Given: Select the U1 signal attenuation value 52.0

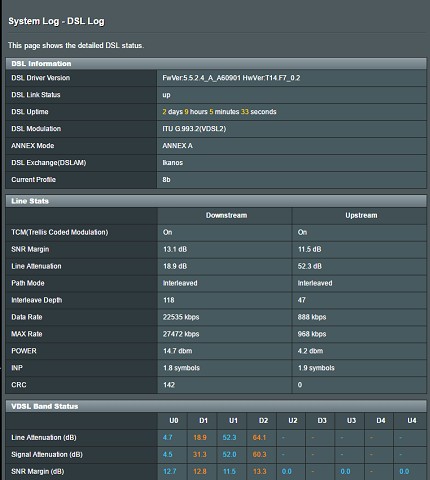Looking at the screenshot, I should pos(229,455).
